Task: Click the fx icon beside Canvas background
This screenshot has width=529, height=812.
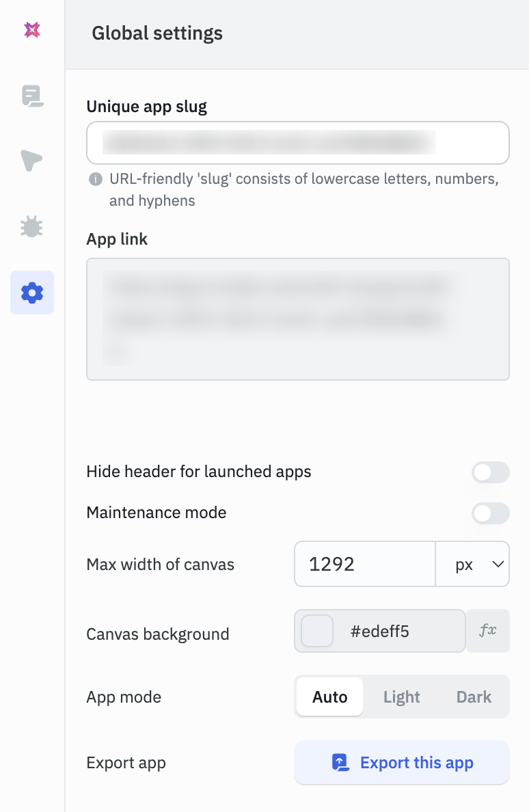Action: pyautogui.click(x=489, y=631)
